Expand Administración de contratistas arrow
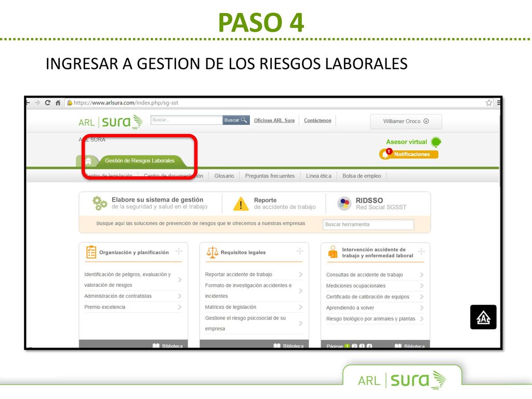 tap(179, 296)
